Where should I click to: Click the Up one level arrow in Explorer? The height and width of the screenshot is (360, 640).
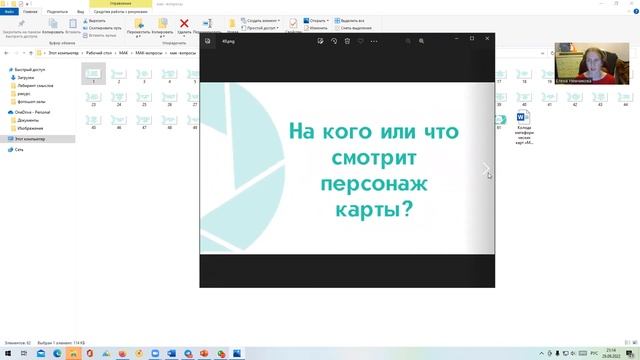tap(31, 53)
